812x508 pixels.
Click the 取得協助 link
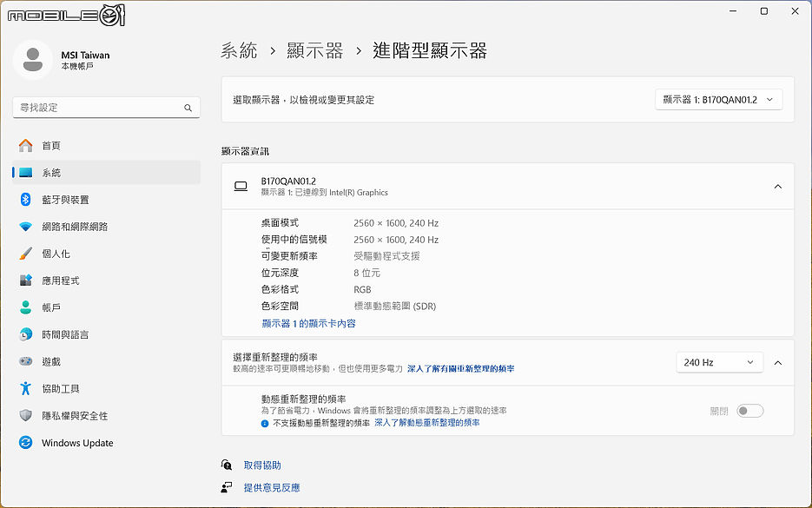coord(262,465)
